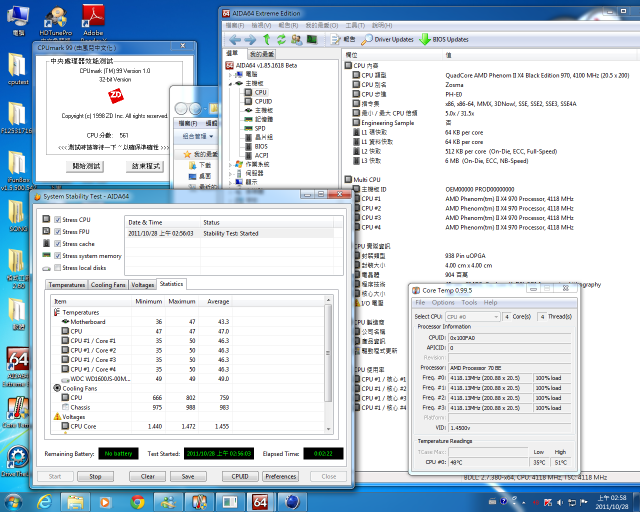Switch to Voltages tab
The width and height of the screenshot is (640, 512).
coord(142,285)
